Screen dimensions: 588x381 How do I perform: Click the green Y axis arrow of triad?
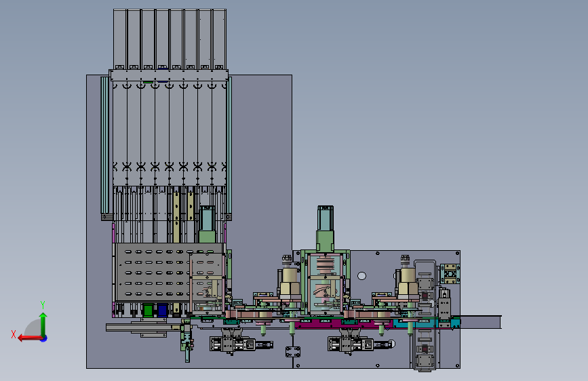pos(43,325)
